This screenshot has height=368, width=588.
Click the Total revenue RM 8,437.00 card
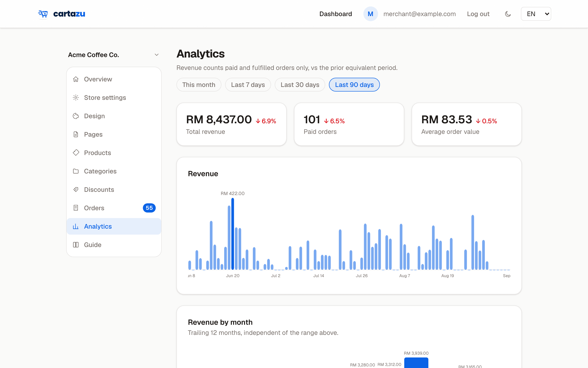pyautogui.click(x=231, y=124)
